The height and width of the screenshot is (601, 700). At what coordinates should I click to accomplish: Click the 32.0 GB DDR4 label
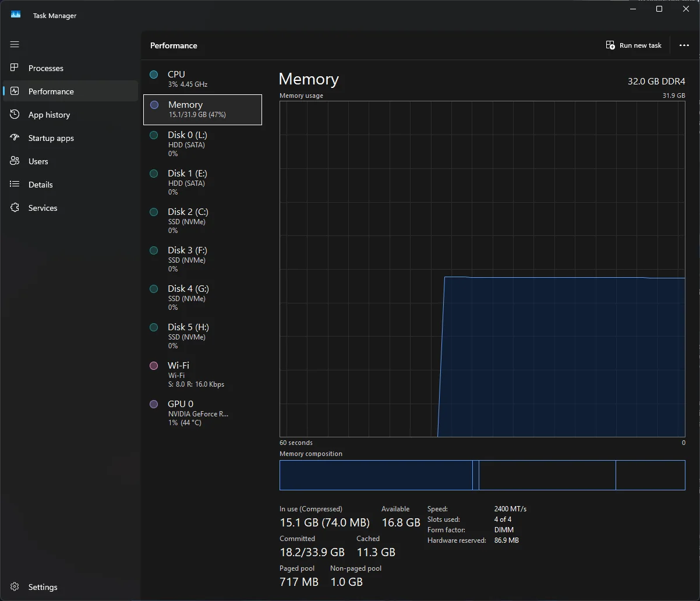click(x=656, y=82)
